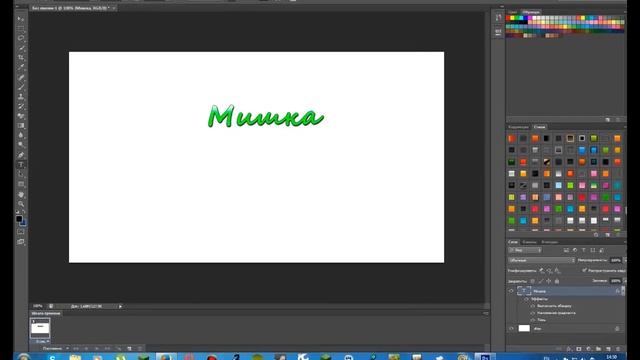Image resolution: width=640 pixels, height=360 pixels.
Task: Select the Blur tool
Action: pyautogui.click(x=21, y=135)
